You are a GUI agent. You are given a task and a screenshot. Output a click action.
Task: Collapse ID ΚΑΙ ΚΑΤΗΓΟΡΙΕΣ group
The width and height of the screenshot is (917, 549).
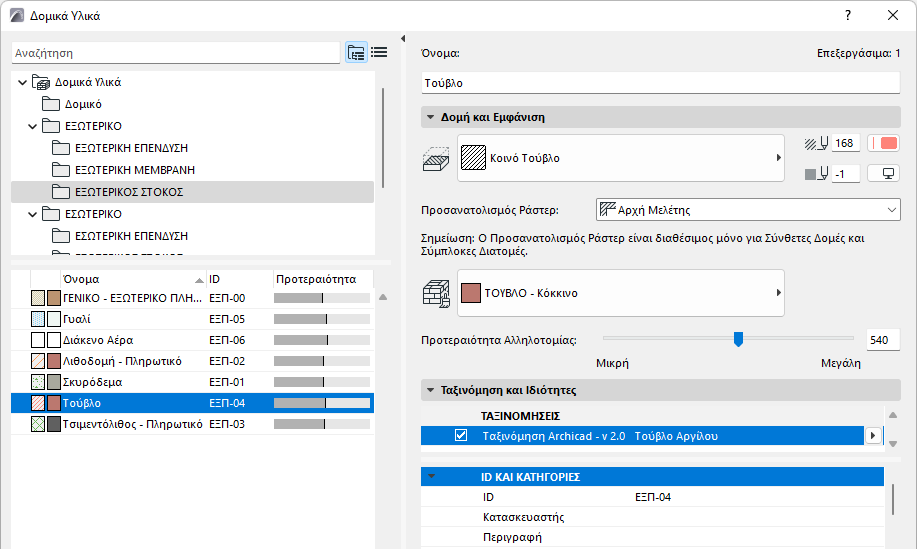point(430,477)
